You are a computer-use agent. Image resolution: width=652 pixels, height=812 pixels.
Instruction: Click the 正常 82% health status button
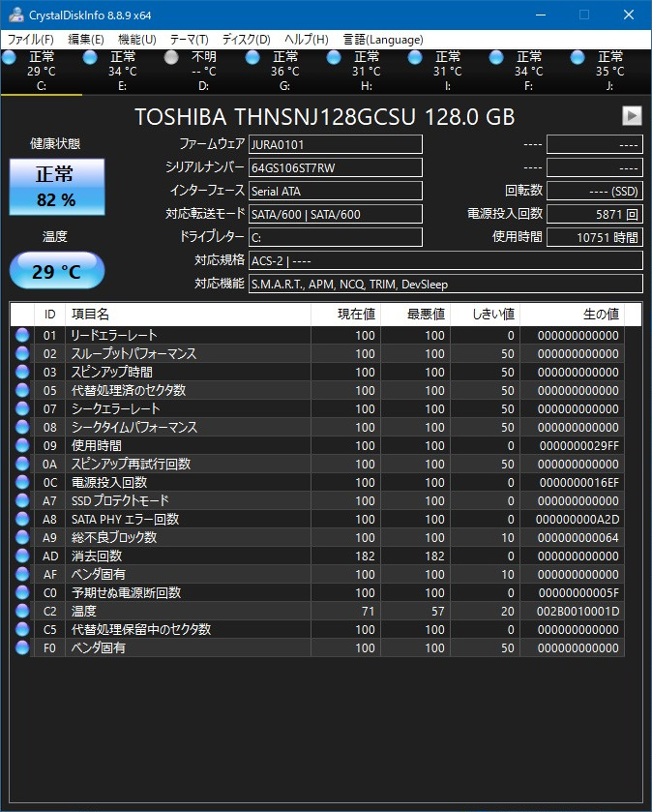56,187
